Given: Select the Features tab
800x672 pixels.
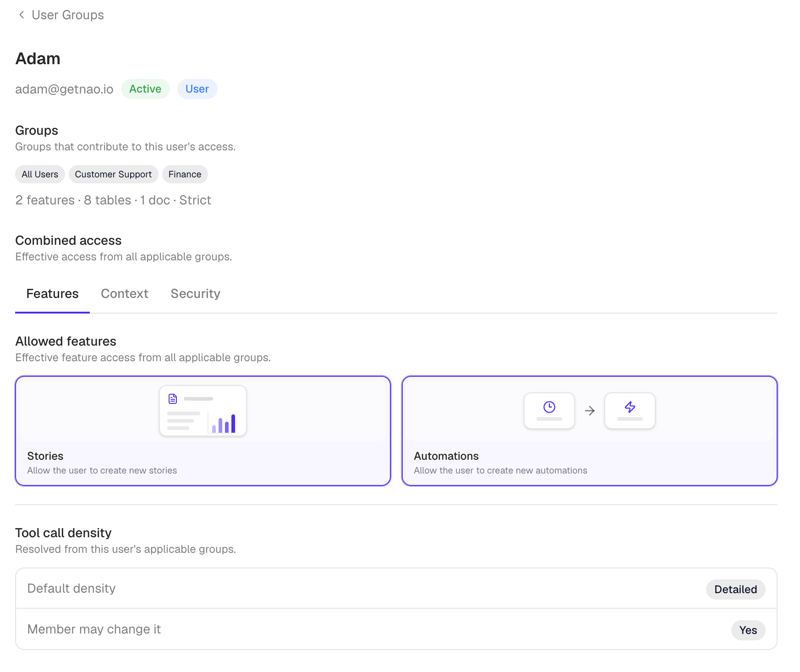Looking at the screenshot, I should (52, 294).
